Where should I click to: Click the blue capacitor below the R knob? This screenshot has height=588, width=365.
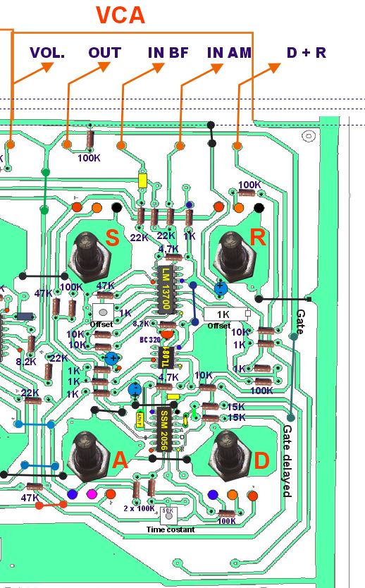pyautogui.click(x=221, y=288)
